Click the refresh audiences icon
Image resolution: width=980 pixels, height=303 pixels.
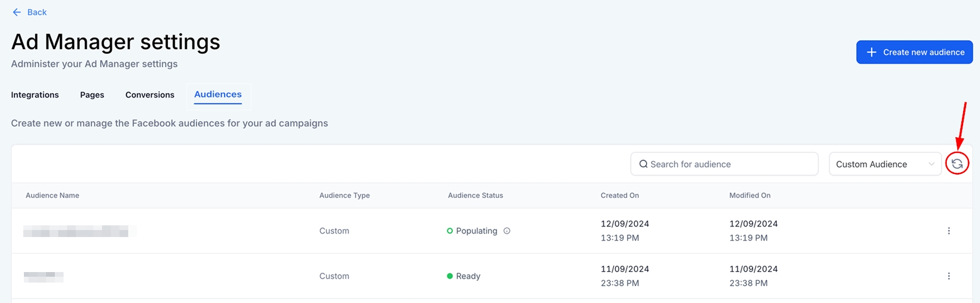click(x=957, y=164)
